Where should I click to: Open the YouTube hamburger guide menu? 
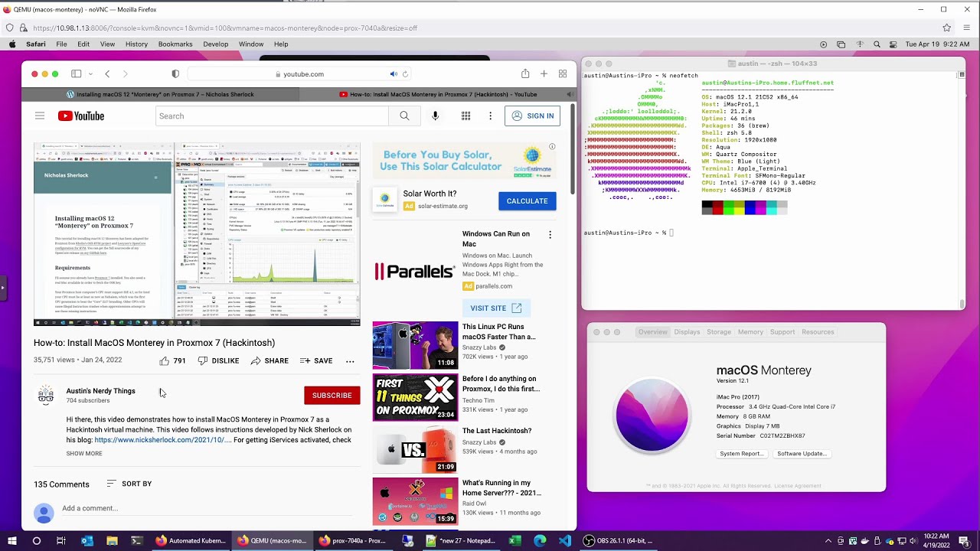[x=40, y=116]
